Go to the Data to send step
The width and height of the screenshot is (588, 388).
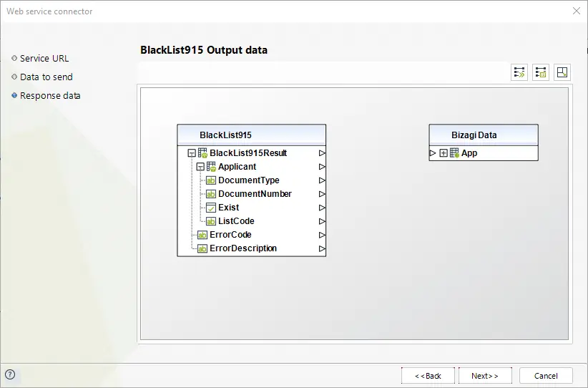42,77
